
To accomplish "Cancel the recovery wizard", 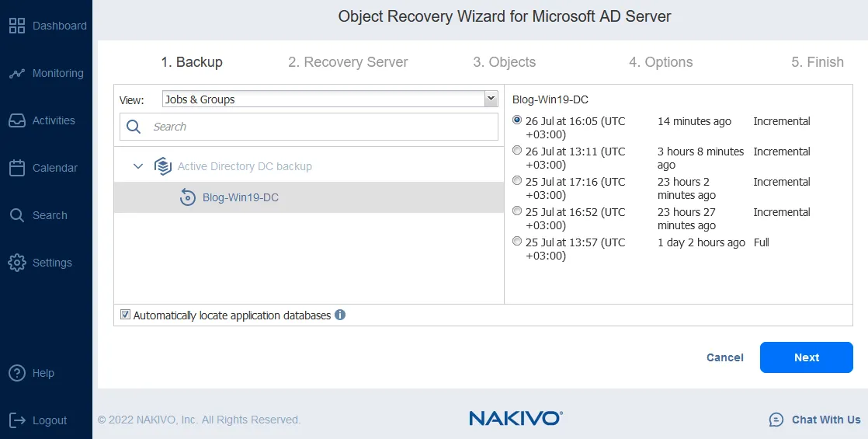I will pos(724,357).
